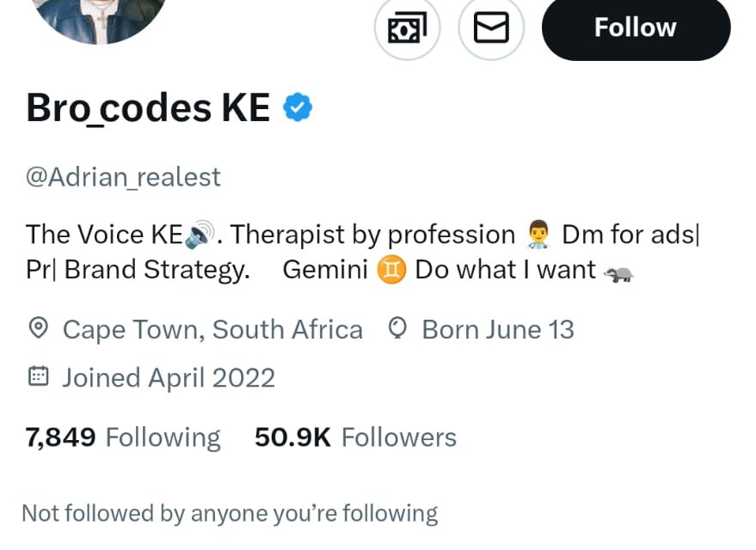View the 50.9K Followers list
756x550 pixels.
[x=355, y=437]
